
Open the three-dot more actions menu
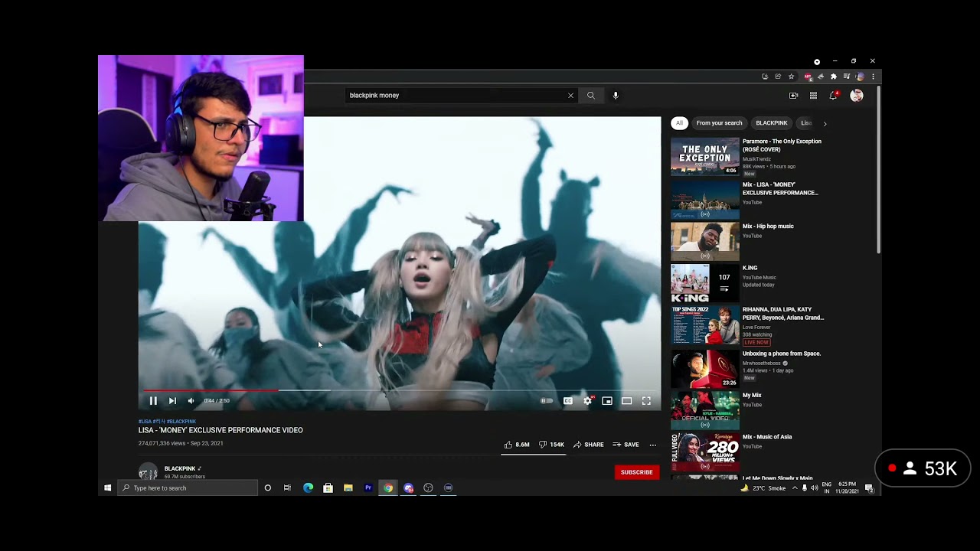click(653, 445)
